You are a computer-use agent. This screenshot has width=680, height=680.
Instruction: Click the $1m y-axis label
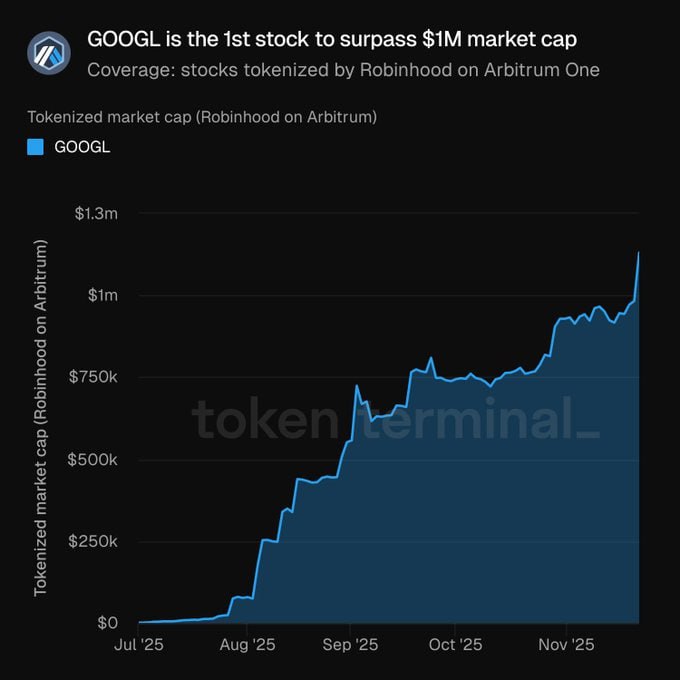[x=102, y=295]
